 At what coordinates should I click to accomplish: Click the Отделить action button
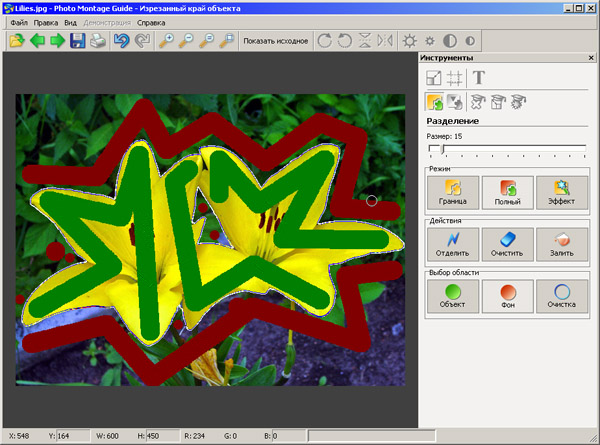pyautogui.click(x=453, y=244)
